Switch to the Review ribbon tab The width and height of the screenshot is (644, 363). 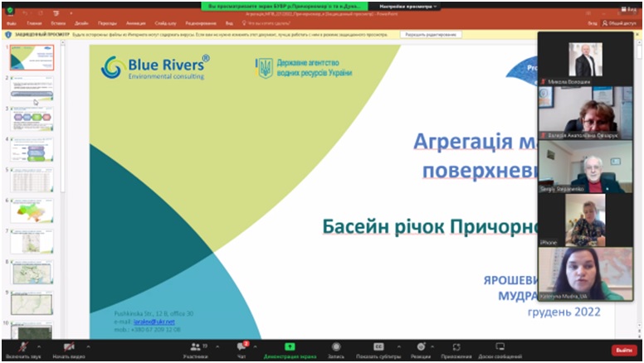coord(201,23)
